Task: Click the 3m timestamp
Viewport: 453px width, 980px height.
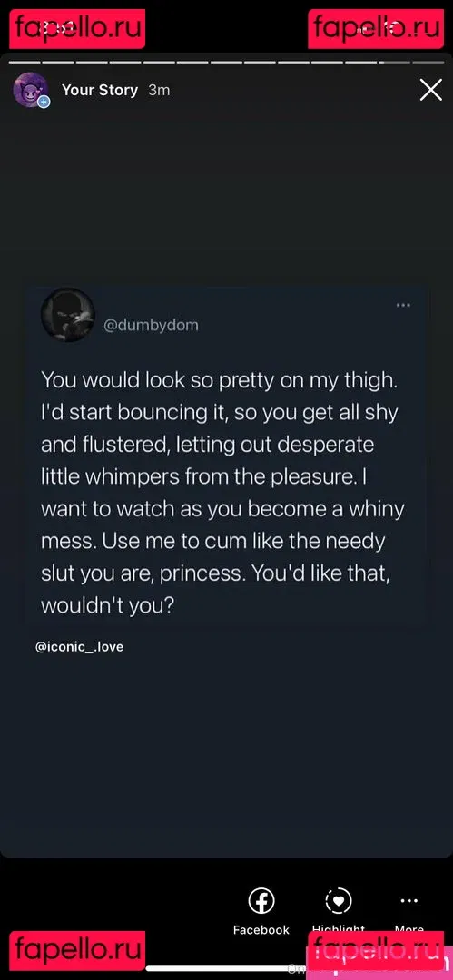Action: tap(159, 90)
